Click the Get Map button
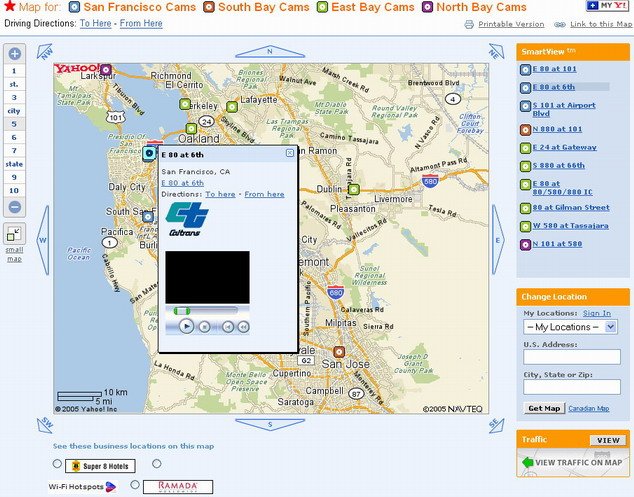 pyautogui.click(x=544, y=408)
